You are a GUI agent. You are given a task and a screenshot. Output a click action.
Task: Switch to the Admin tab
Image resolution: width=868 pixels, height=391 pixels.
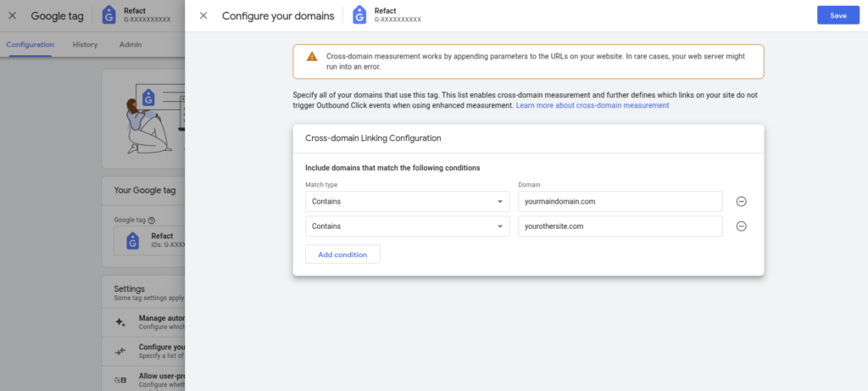tap(131, 44)
